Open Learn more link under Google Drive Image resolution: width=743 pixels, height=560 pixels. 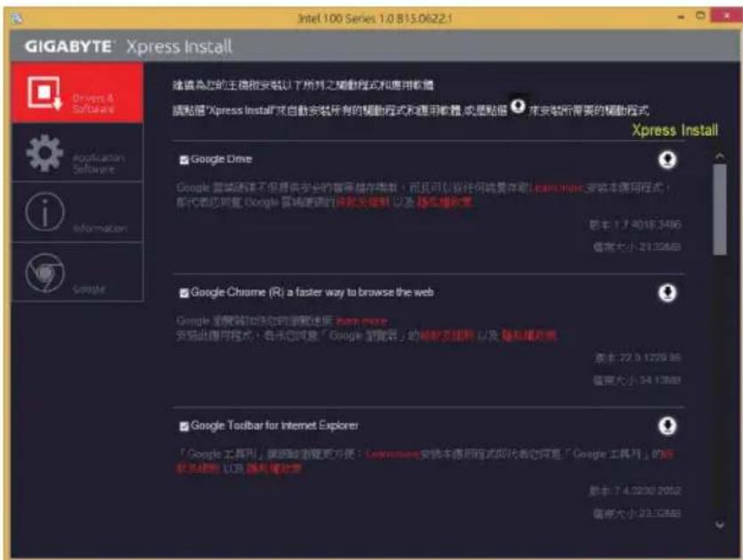(x=557, y=188)
